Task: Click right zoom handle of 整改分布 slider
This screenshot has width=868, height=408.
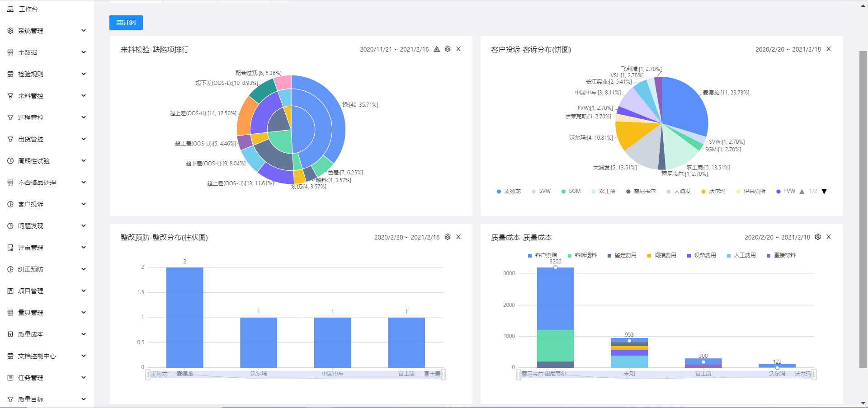Action: [443, 375]
